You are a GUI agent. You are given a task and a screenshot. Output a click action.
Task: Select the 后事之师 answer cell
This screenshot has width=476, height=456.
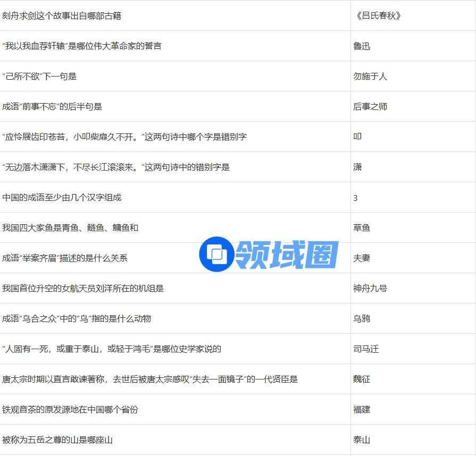(370, 107)
